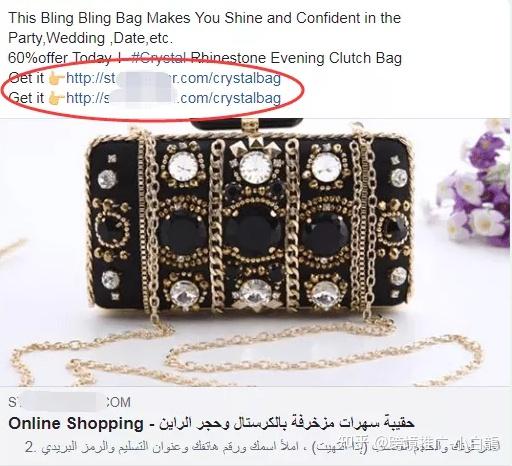The width and height of the screenshot is (512, 466).
Task: Click the Bling Bling Bag opening sentence
Action: (x=204, y=18)
